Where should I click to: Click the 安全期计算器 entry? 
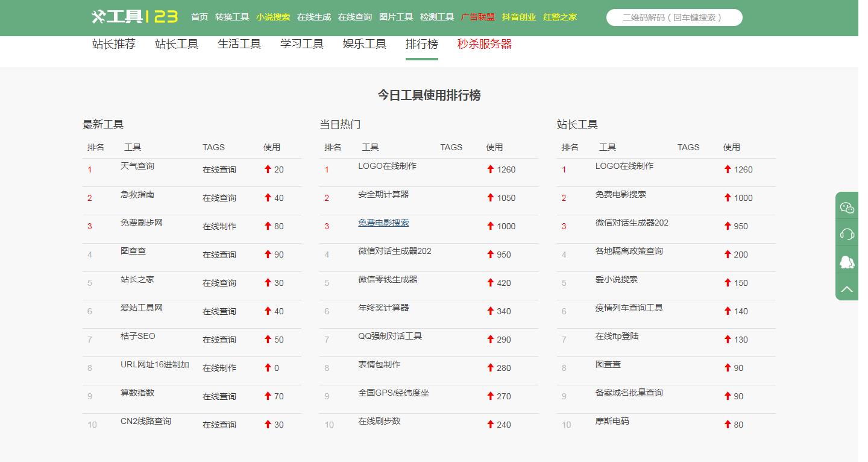382,194
